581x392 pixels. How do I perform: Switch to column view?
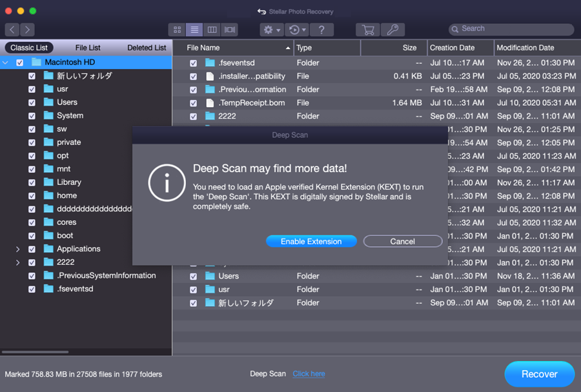[212, 30]
